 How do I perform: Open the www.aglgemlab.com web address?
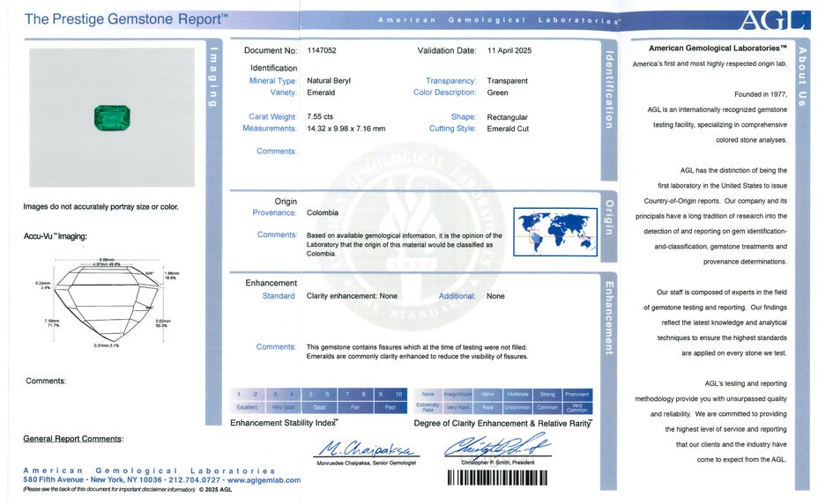pyautogui.click(x=264, y=480)
